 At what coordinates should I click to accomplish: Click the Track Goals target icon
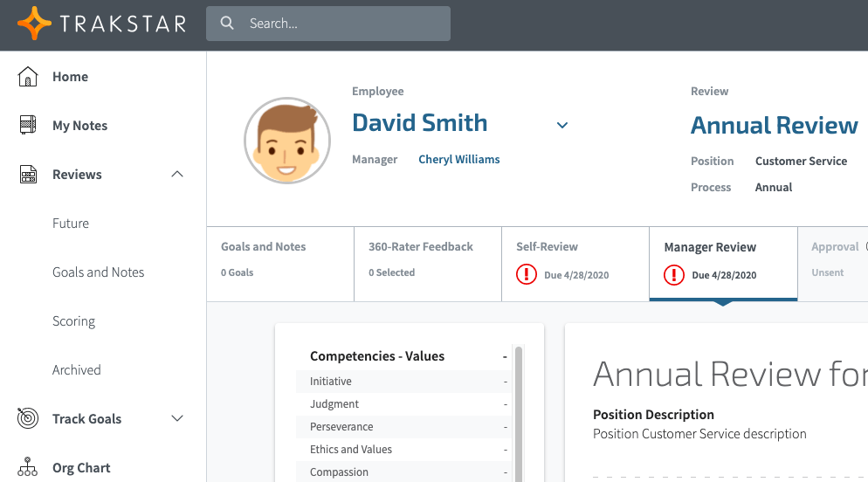28,419
